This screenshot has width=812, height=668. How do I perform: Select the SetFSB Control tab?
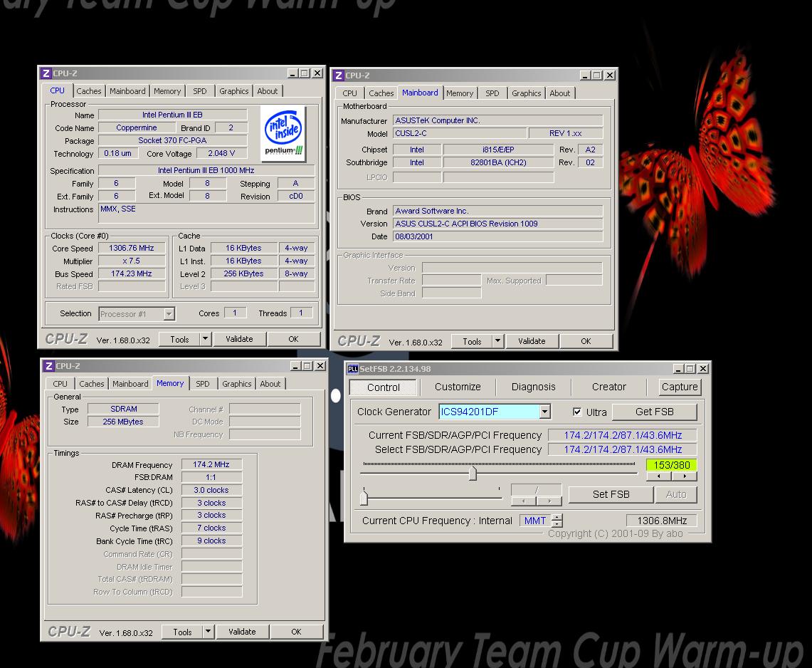click(383, 387)
